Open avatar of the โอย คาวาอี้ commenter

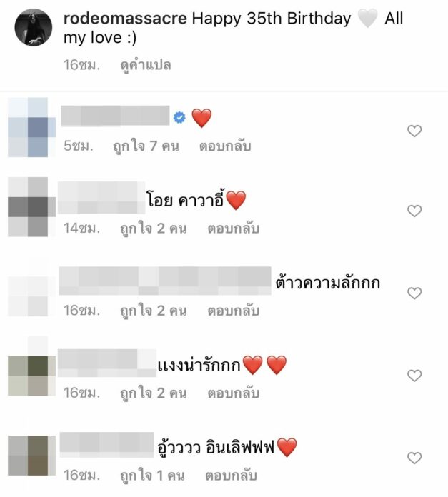(x=31, y=207)
